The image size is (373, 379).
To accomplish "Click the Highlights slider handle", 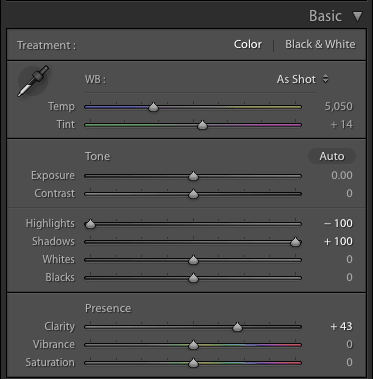I will pyautogui.click(x=90, y=224).
